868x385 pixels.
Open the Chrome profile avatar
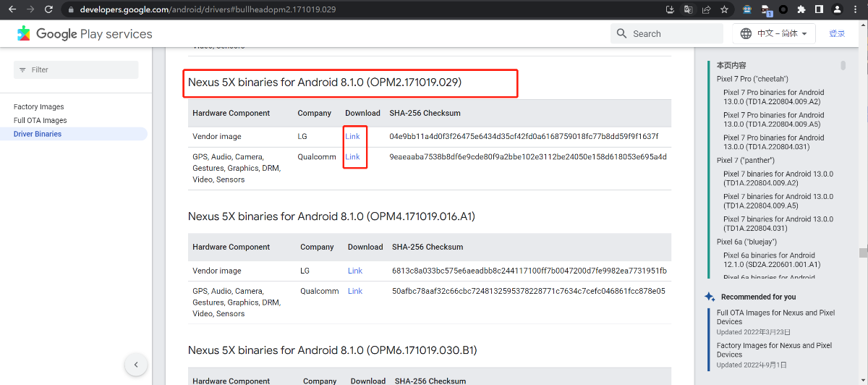click(837, 10)
